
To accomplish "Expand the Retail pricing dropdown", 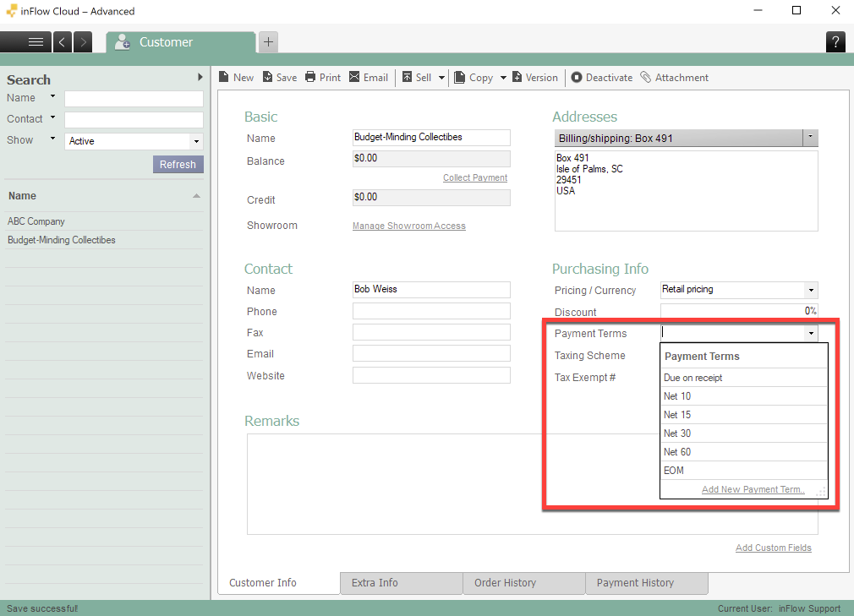I will tap(811, 290).
